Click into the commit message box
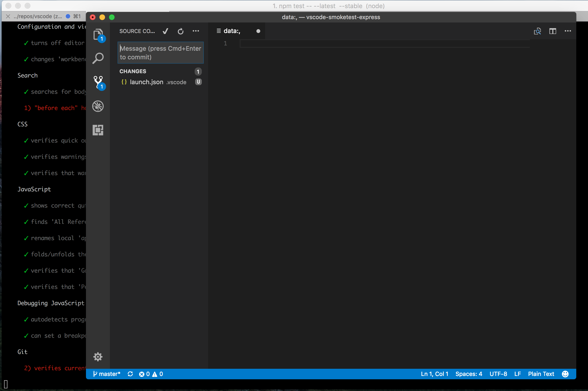 160,53
